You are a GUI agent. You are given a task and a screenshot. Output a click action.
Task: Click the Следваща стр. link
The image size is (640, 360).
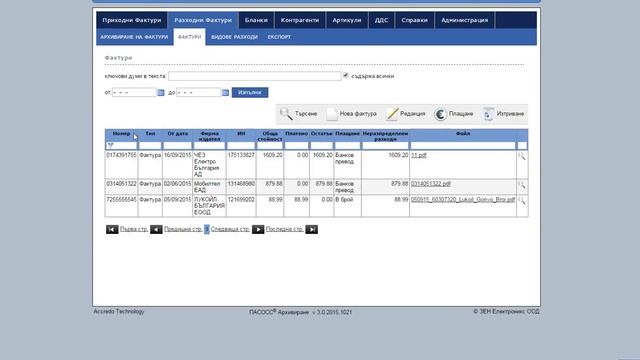(230, 229)
